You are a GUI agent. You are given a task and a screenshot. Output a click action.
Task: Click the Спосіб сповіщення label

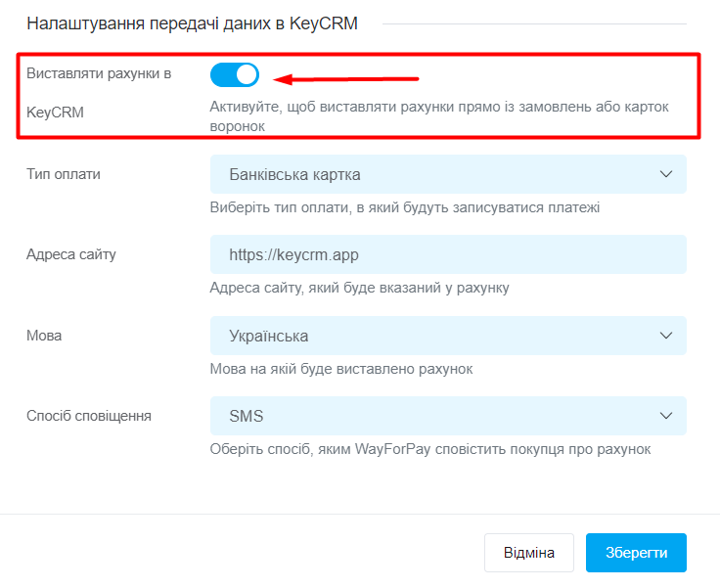tap(89, 416)
